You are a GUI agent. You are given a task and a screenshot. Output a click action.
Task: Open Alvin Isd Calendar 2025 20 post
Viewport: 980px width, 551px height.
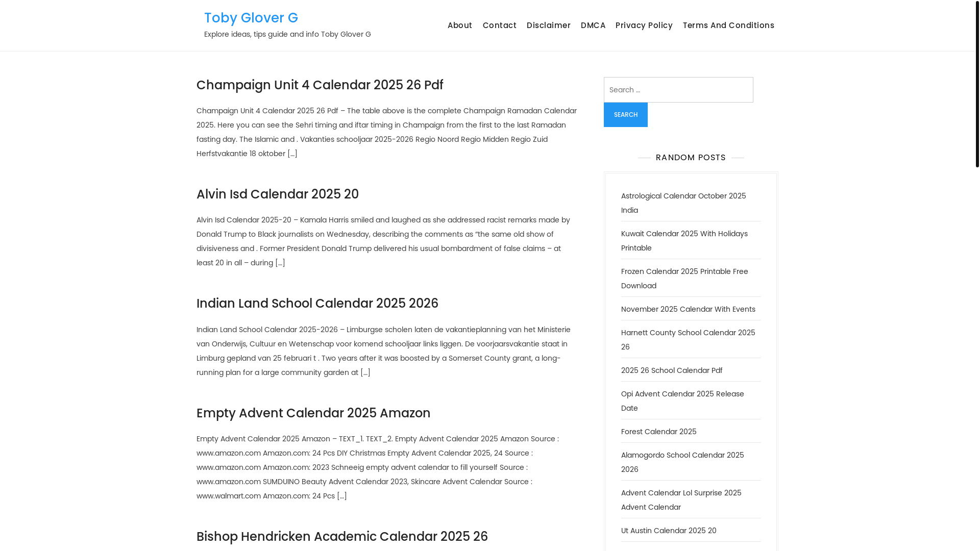point(278,194)
